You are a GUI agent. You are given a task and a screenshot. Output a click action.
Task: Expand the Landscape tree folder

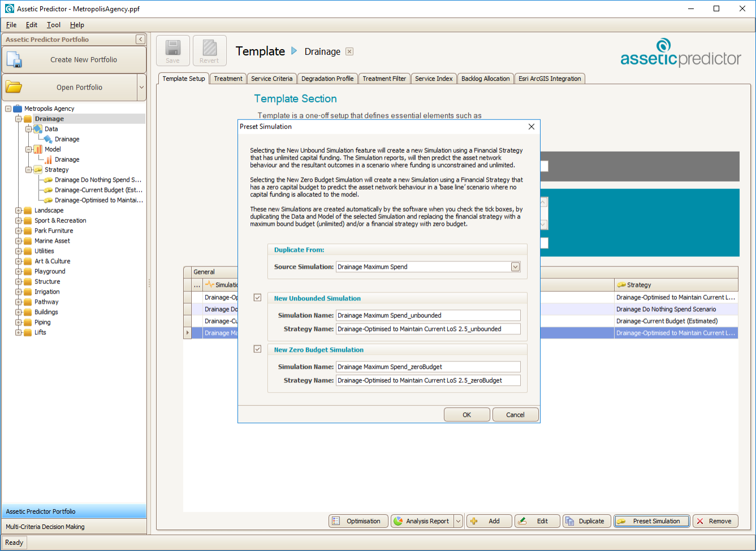point(19,210)
